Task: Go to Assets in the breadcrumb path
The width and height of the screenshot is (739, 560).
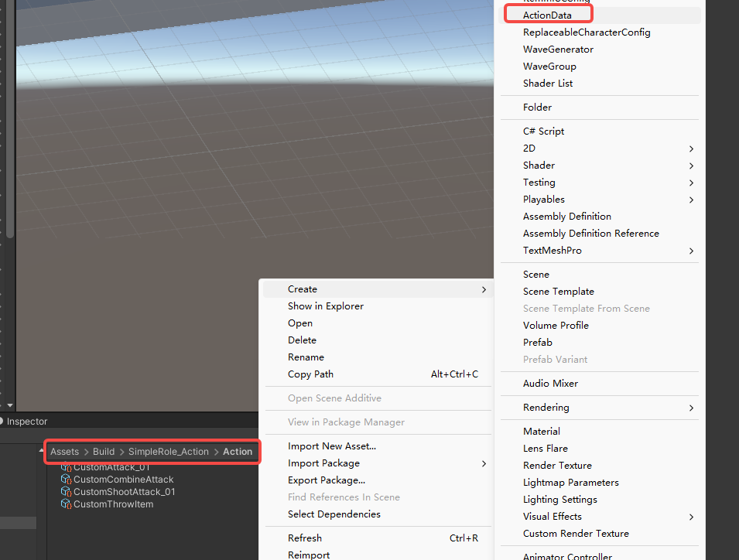Action: tap(64, 452)
